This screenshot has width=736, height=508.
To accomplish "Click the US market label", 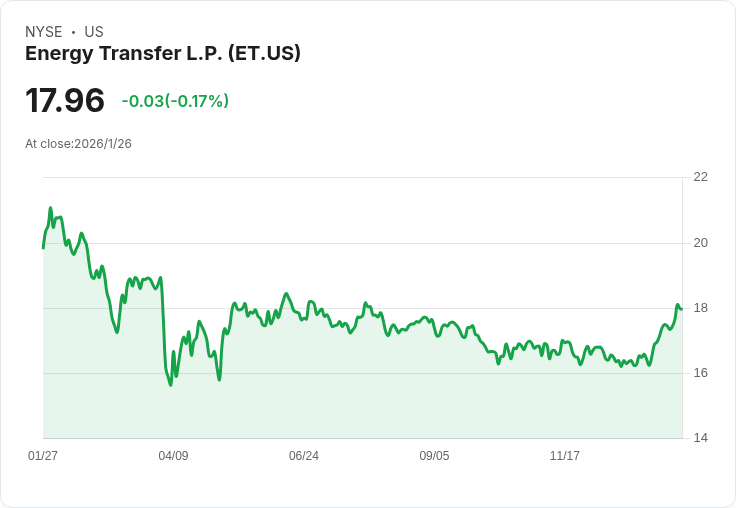I will pyautogui.click(x=94, y=32).
